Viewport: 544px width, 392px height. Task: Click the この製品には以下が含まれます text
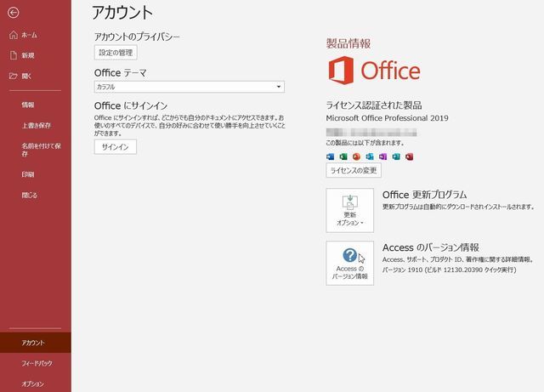tap(365, 143)
